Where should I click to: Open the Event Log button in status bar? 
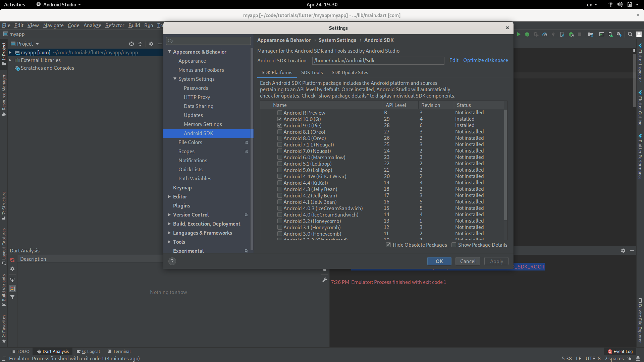(620, 351)
